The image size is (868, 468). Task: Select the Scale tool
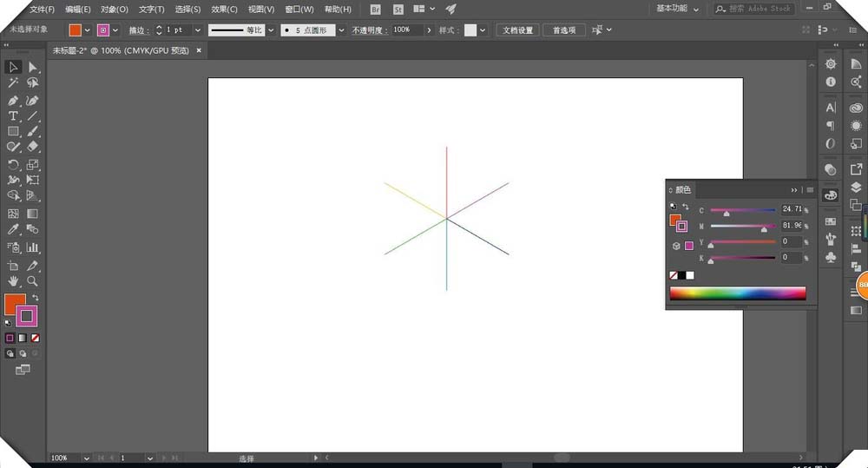tap(33, 164)
